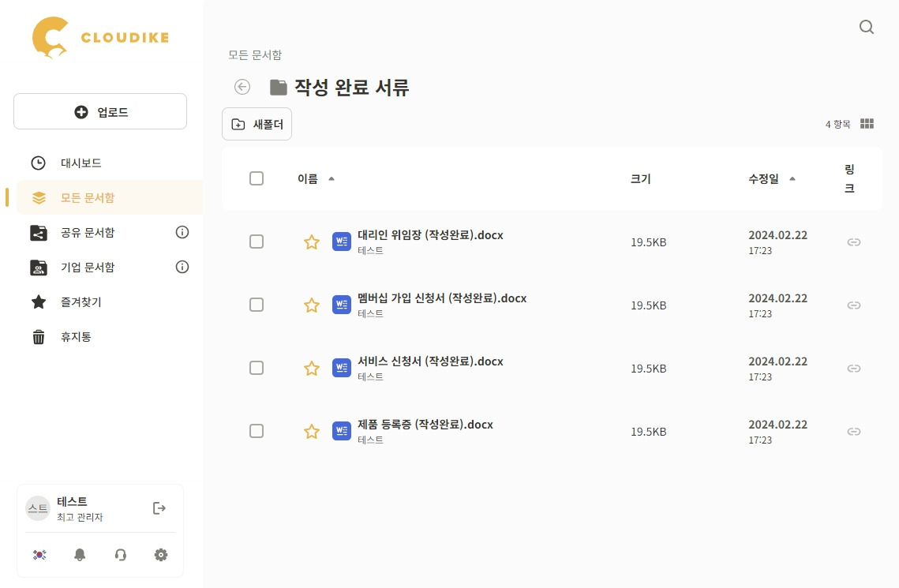Viewport: 899px width, 588px height.
Task: Check the select-all checkbox in header
Action: point(257,178)
